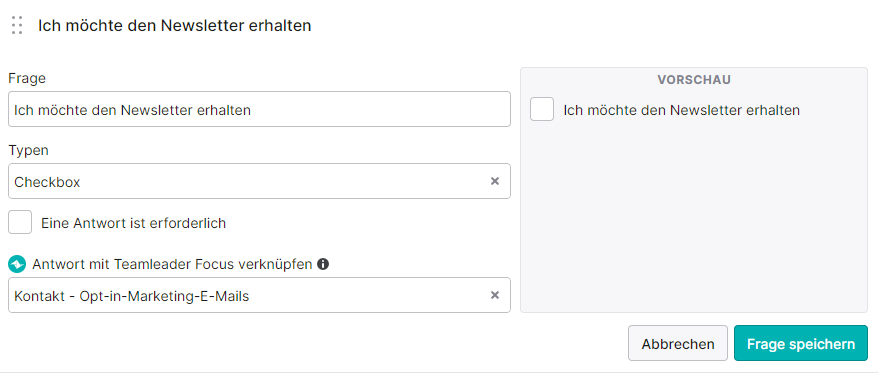Enable the 'Eine Antwort ist erforderlich' checkbox
Viewport: 878px width, 373px height.
coord(20,222)
